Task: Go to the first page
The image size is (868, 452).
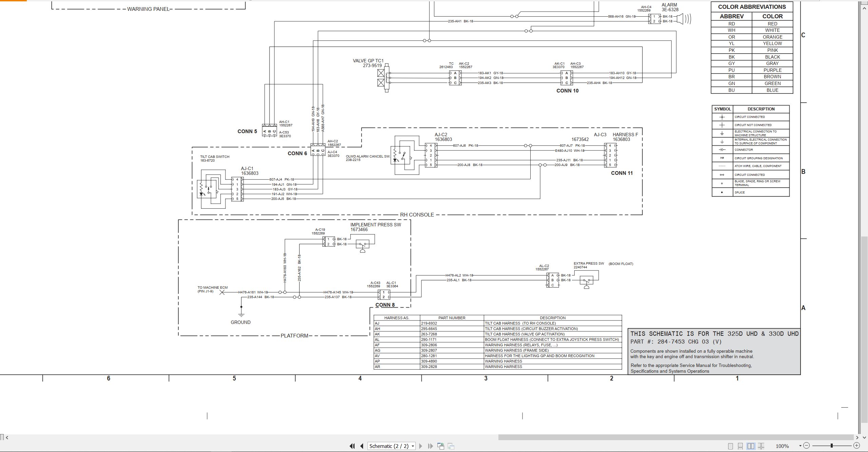Action: click(352, 446)
